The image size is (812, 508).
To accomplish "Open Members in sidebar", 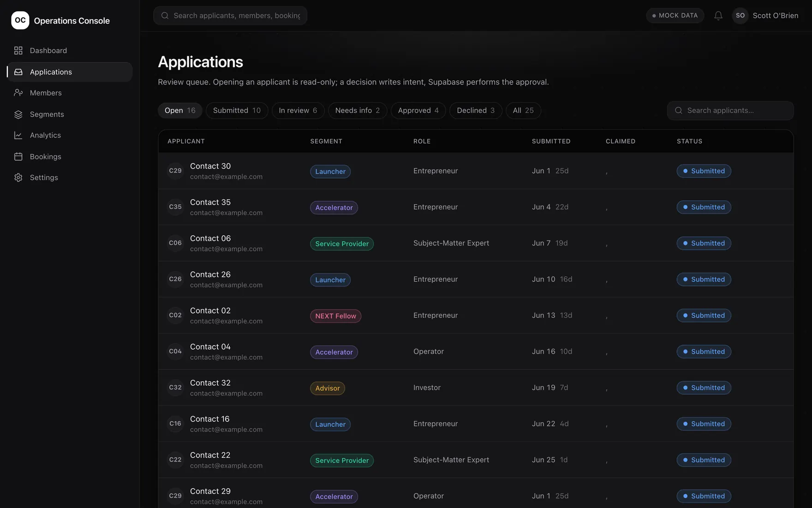I will coord(70,93).
